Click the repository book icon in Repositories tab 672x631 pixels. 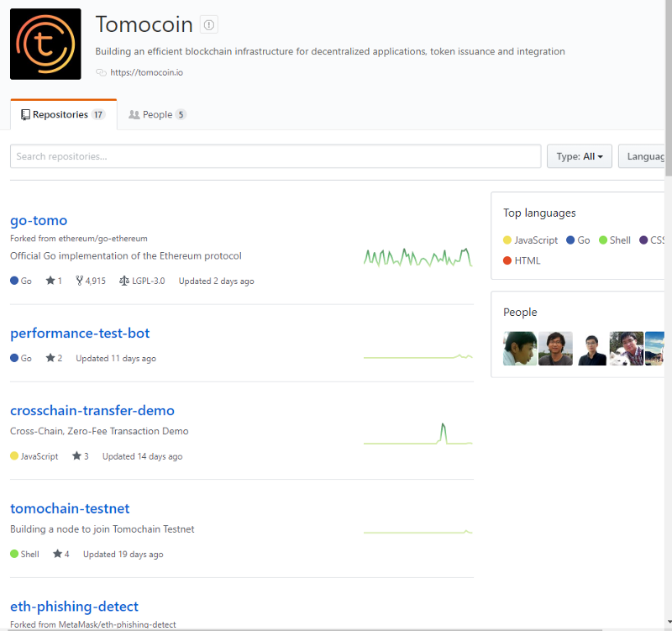tap(26, 114)
